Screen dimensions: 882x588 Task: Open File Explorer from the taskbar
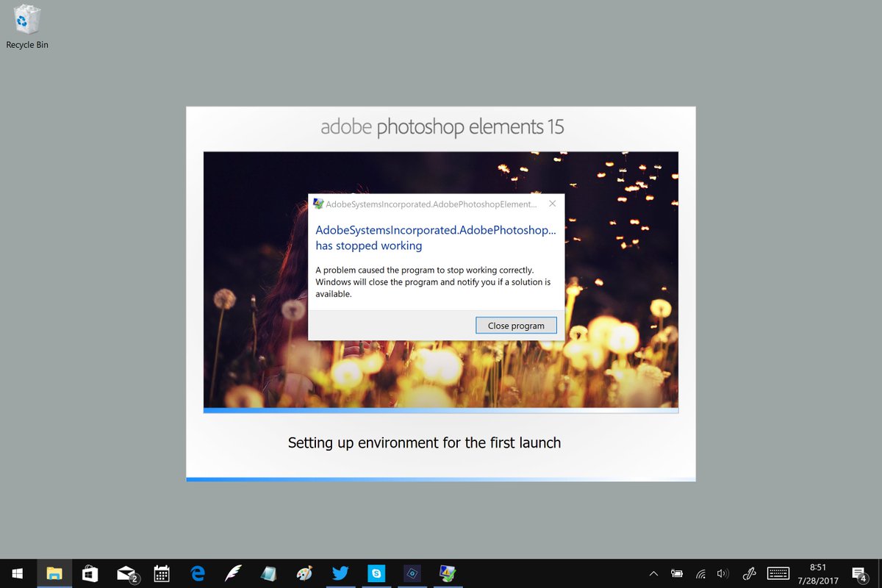click(54, 573)
